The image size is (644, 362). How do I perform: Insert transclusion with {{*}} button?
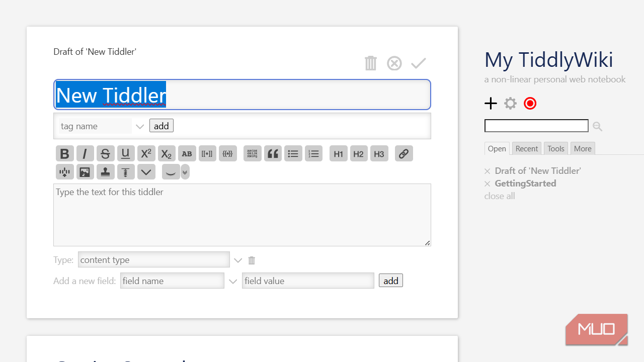coord(228,154)
